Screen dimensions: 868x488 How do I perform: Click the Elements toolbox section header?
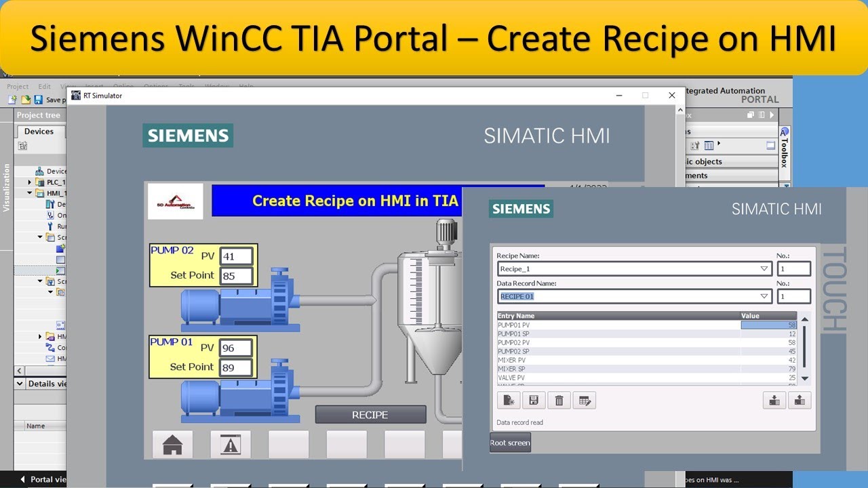[730, 176]
